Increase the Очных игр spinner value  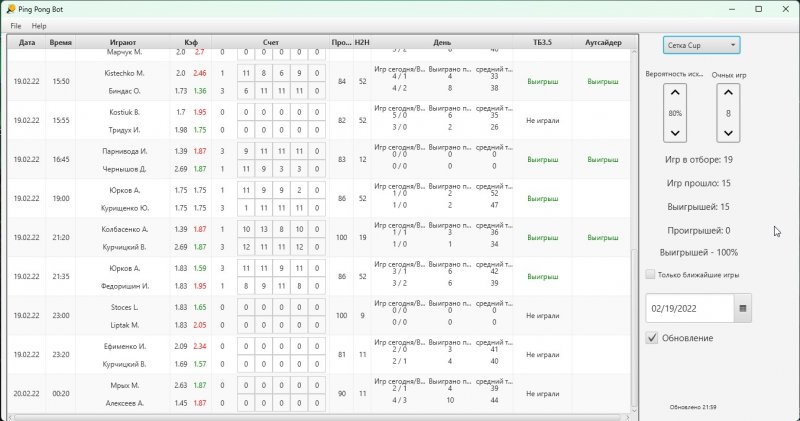pyautogui.click(x=728, y=93)
